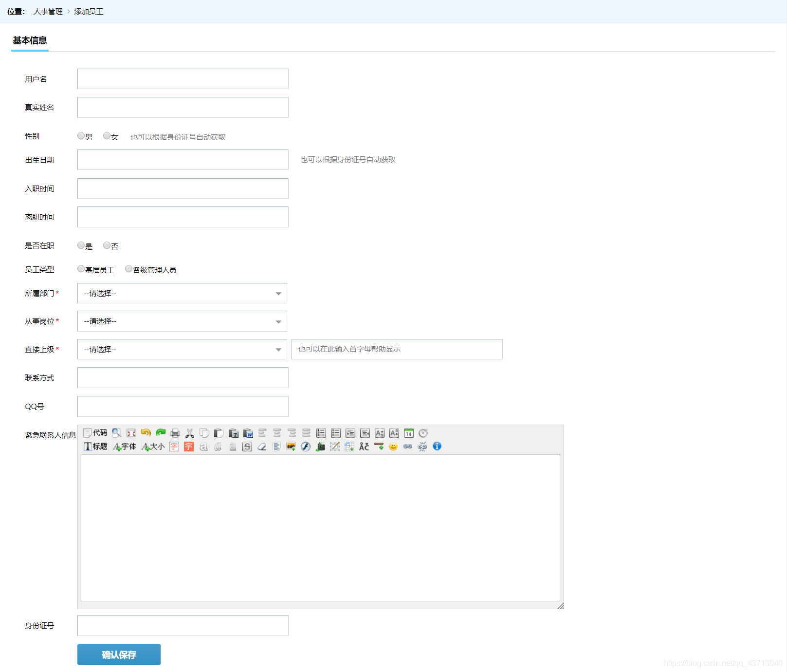Image resolution: width=787 pixels, height=672 pixels.
Task: Open the 标题 heading style dropdown
Action: pyautogui.click(x=95, y=447)
